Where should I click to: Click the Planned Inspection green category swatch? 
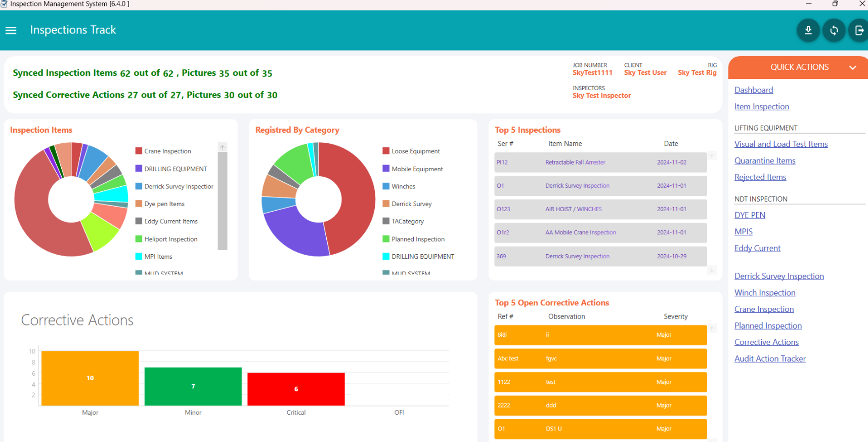click(386, 239)
